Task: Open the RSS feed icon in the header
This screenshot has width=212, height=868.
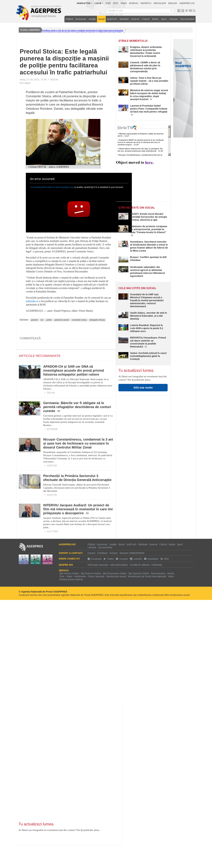Action: point(194,11)
